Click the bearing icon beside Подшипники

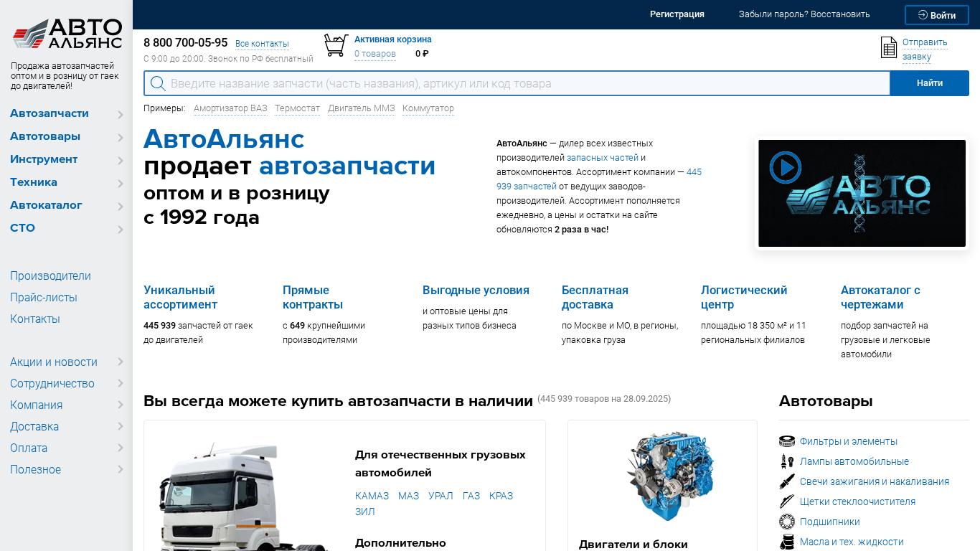click(x=787, y=522)
